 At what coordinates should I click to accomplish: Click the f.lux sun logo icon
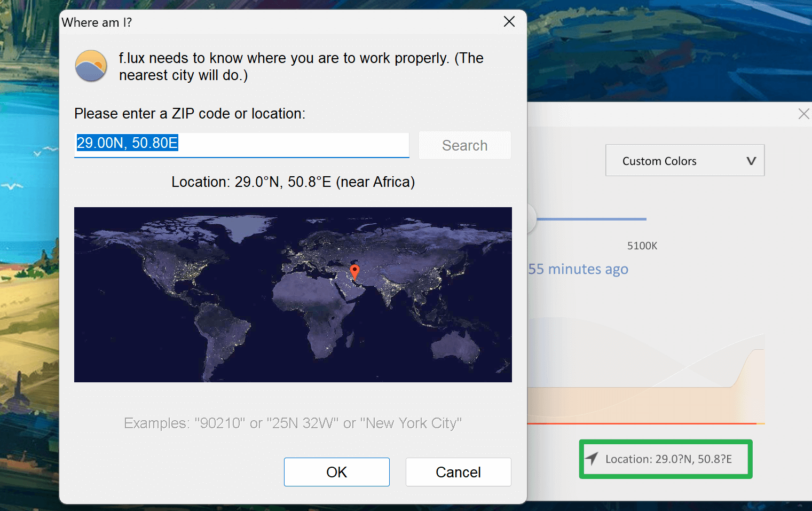[91, 66]
